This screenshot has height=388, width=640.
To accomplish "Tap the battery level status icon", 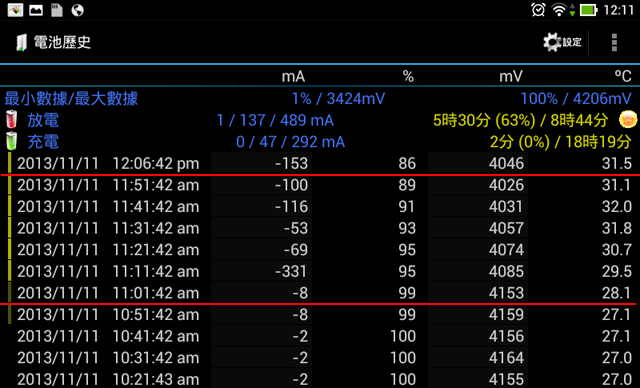I will (588, 10).
